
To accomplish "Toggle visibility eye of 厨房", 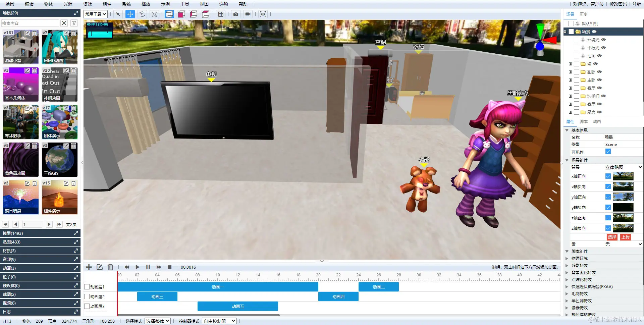I will [599, 112].
